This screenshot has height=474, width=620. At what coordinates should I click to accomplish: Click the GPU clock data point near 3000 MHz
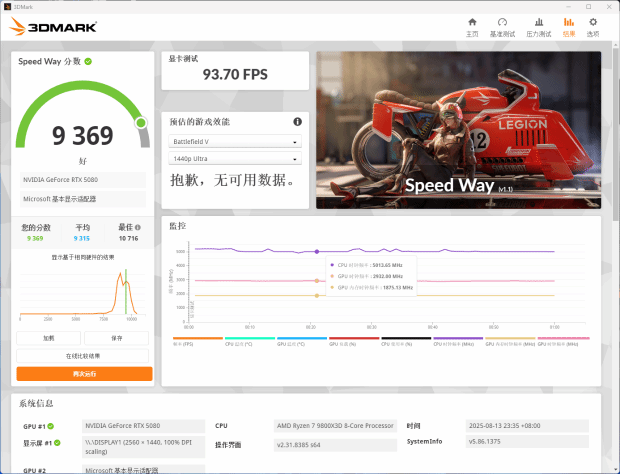point(317,281)
